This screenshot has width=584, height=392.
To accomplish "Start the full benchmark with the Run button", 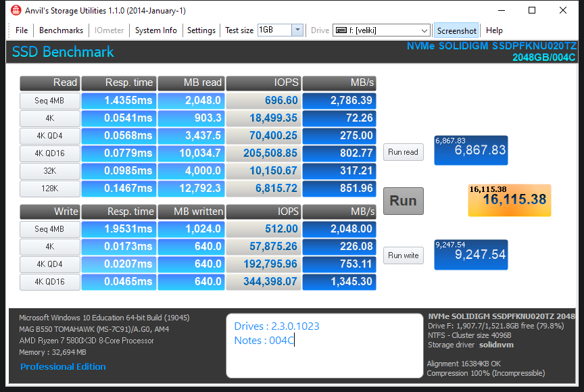I will tap(403, 201).
